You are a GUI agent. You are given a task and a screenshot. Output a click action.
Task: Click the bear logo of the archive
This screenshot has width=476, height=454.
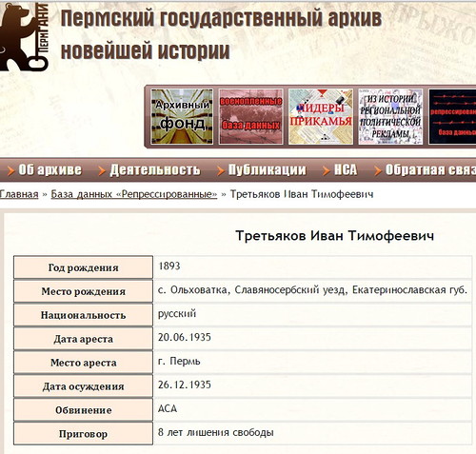tap(24, 36)
